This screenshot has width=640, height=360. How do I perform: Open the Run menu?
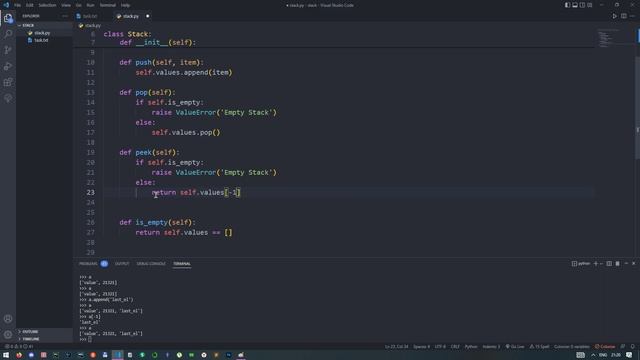click(x=90, y=5)
